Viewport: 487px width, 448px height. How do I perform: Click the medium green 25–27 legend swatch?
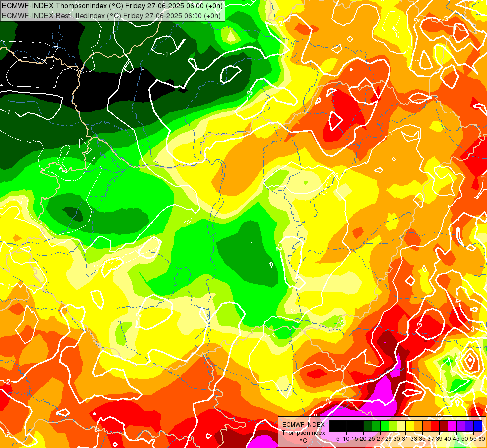coord(376,426)
